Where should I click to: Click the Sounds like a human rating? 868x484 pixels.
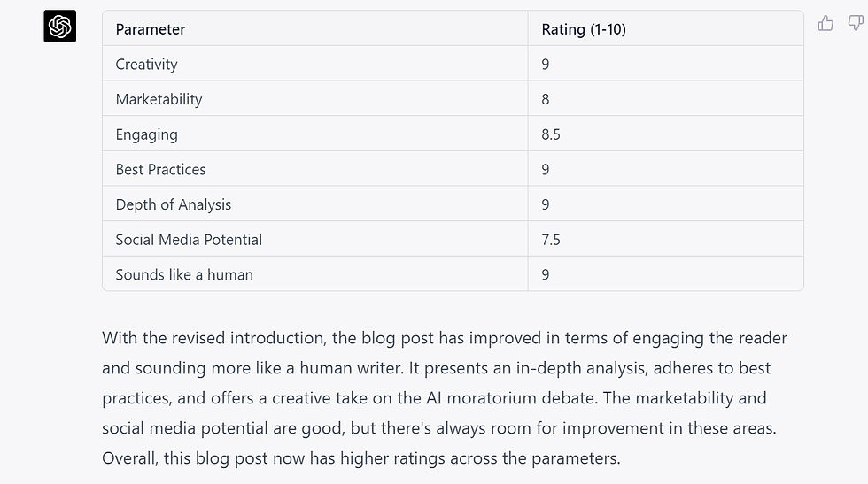point(546,274)
